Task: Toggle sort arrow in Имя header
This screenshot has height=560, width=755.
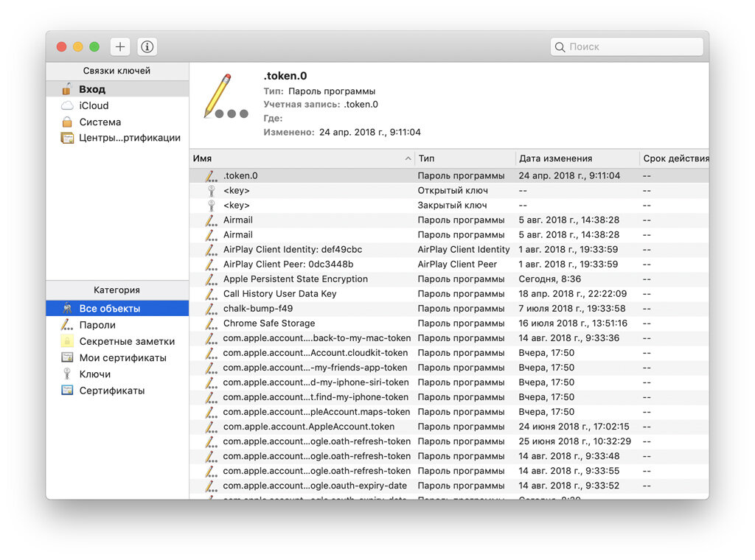Action: click(x=408, y=158)
